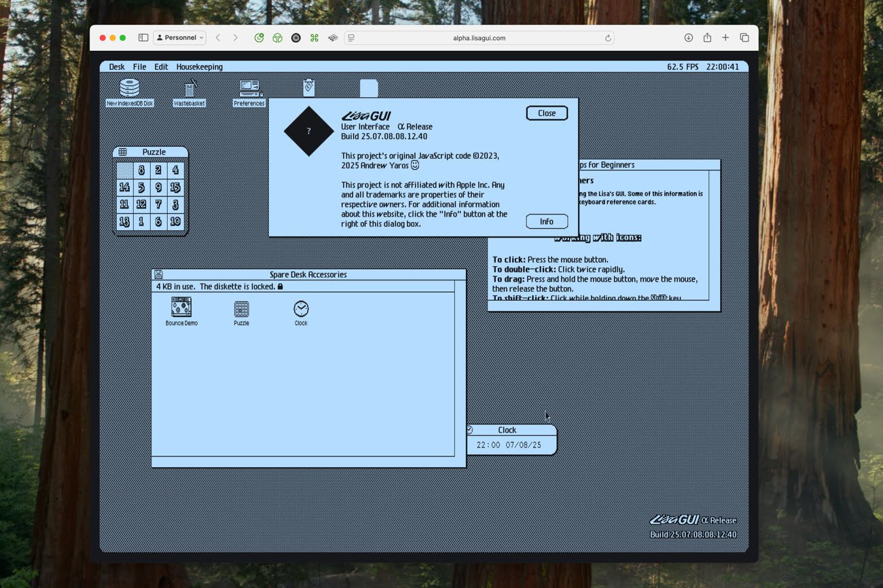
Task: Click puzzle tile numbered 12
Action: pyautogui.click(x=141, y=204)
